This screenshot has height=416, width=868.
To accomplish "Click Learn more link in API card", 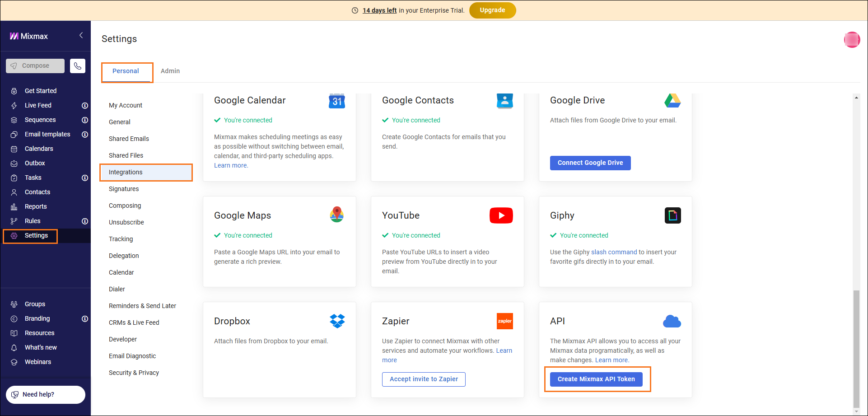I will tap(612, 360).
